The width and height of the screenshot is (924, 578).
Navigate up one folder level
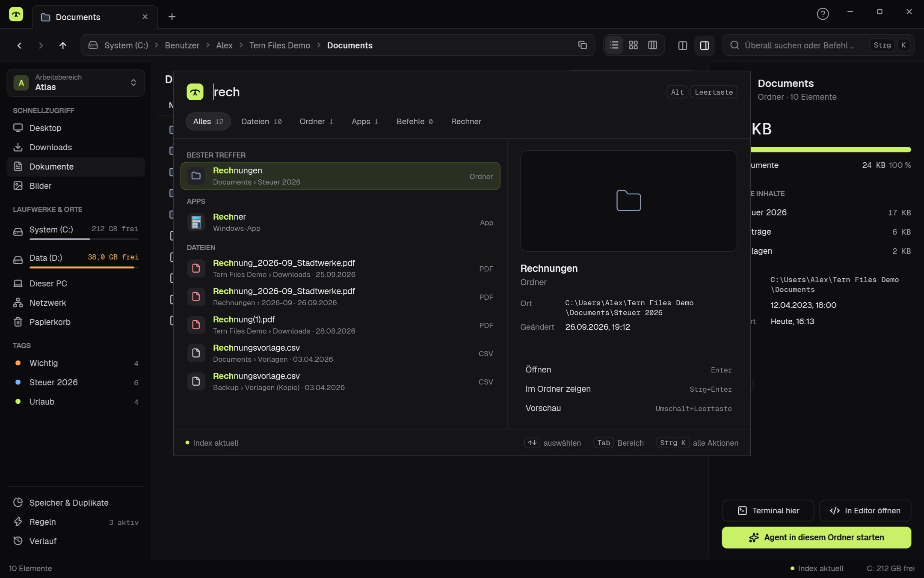[x=63, y=45]
